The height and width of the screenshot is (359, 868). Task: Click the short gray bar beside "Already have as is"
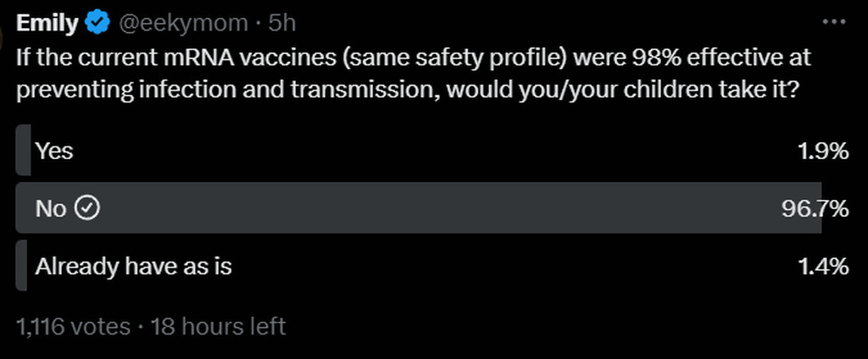pos(22,267)
